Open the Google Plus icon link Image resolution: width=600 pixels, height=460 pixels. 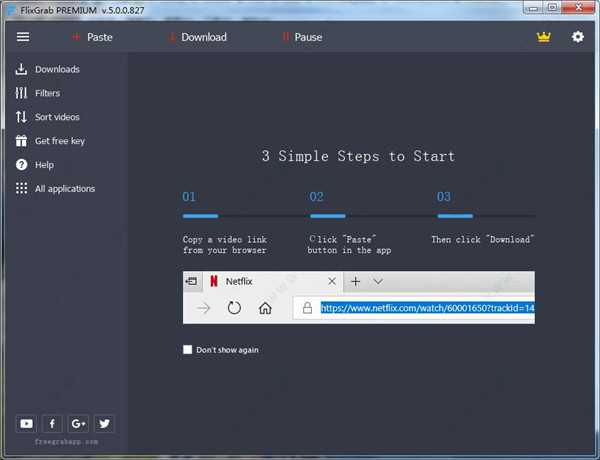tap(78, 423)
